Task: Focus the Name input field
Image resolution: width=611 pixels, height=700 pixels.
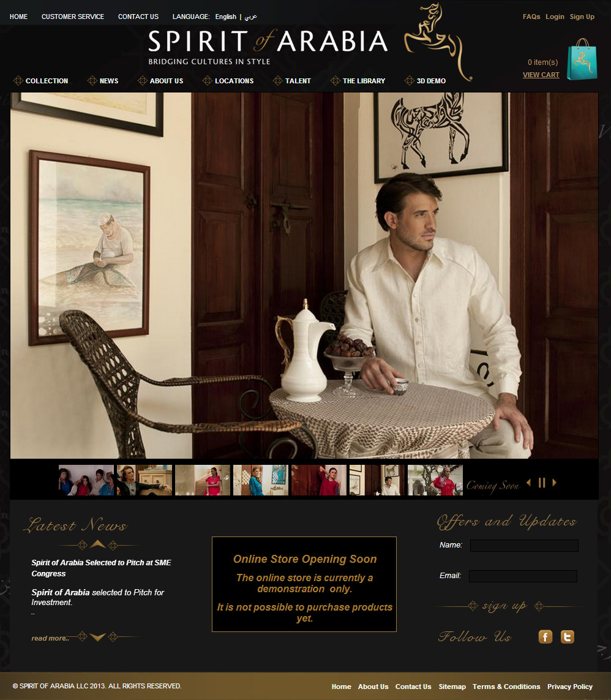Action: pos(524,546)
